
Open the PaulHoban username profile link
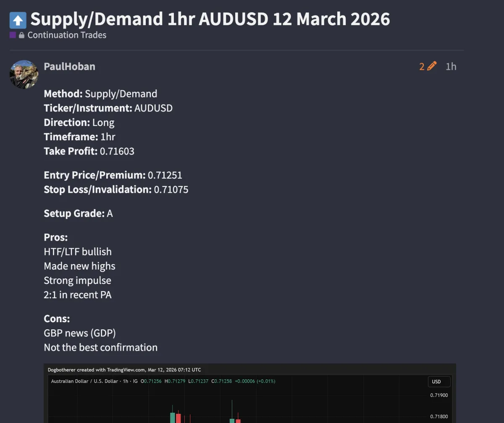click(69, 66)
